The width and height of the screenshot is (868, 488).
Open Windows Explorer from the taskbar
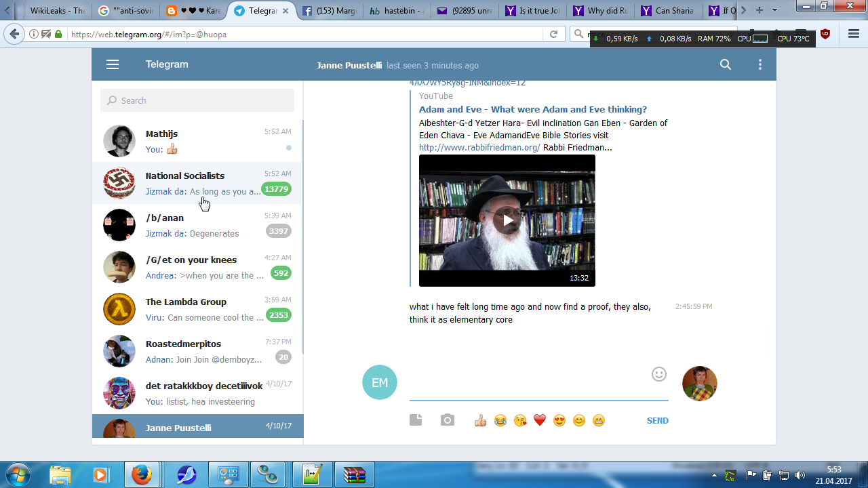60,474
